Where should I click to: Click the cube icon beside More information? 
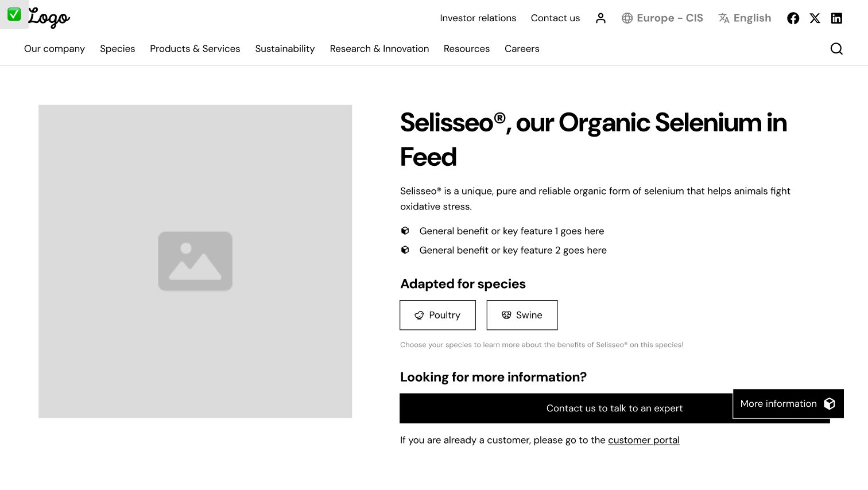pyautogui.click(x=829, y=404)
